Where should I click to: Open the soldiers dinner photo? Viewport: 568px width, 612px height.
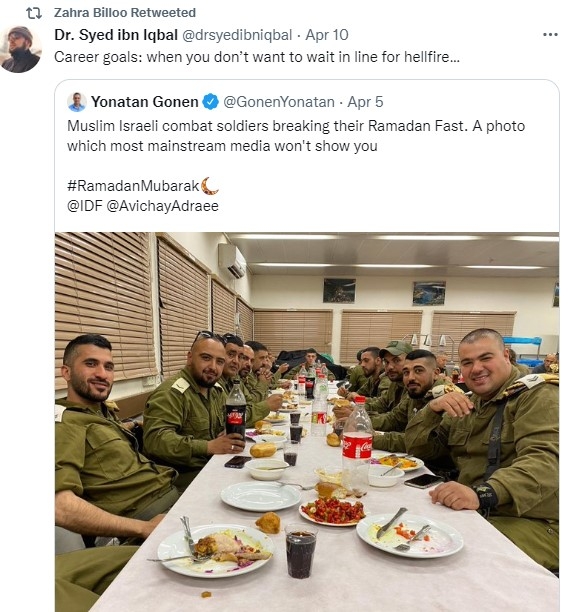(307, 422)
